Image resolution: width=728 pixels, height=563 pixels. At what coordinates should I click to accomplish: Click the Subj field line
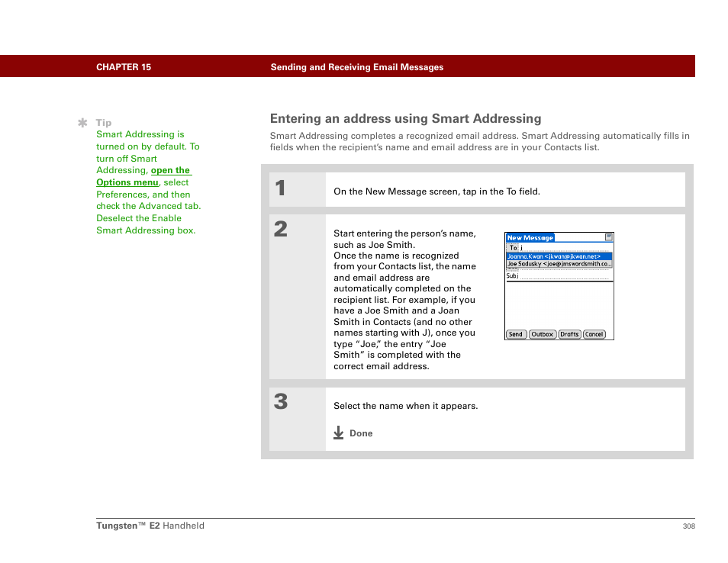point(565,276)
